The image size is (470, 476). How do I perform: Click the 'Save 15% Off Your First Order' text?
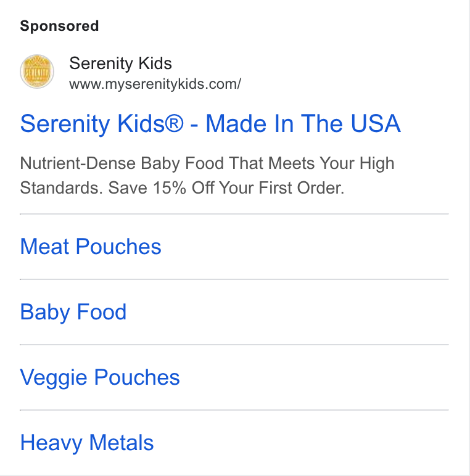pyautogui.click(x=226, y=187)
